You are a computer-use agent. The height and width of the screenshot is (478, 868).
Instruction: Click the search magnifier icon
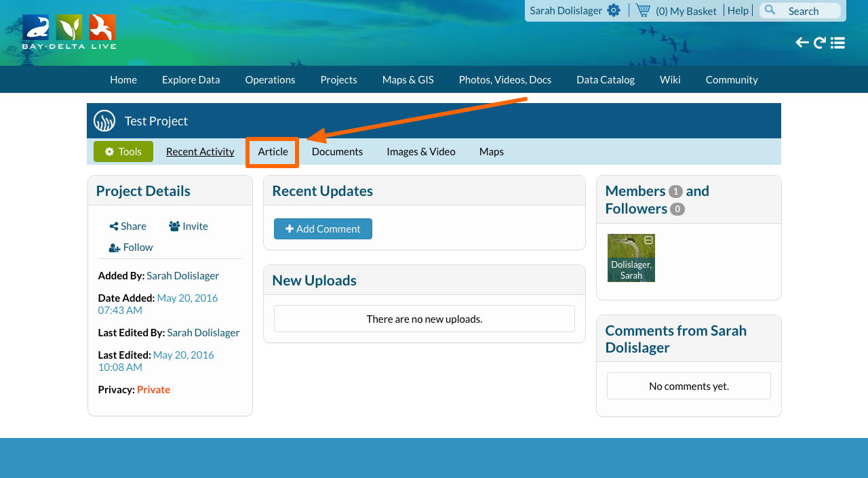pos(770,10)
